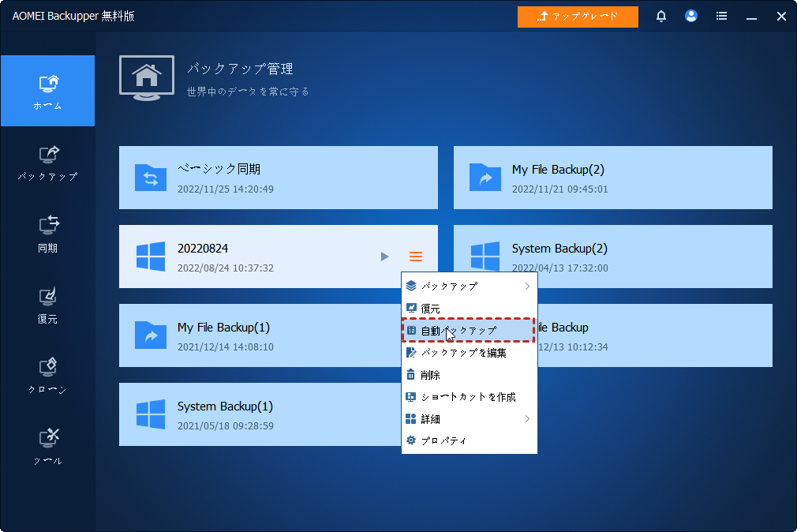The image size is (797, 532).
Task: Select the My File Backup(1) title
Action: (223, 327)
